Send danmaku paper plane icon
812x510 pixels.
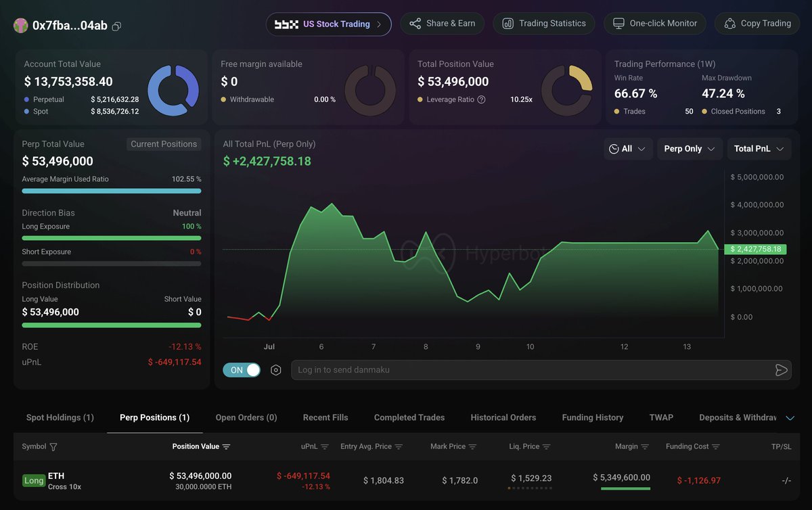click(x=781, y=370)
